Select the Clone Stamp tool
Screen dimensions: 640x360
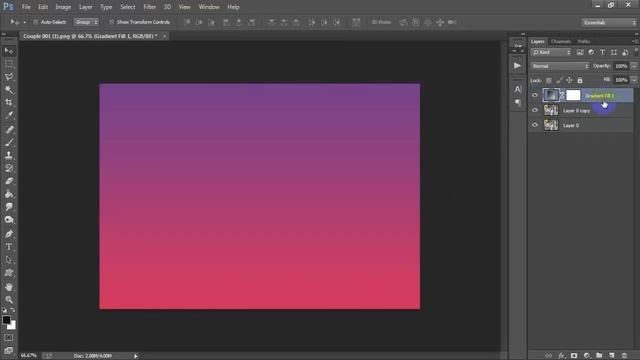[x=9, y=155]
